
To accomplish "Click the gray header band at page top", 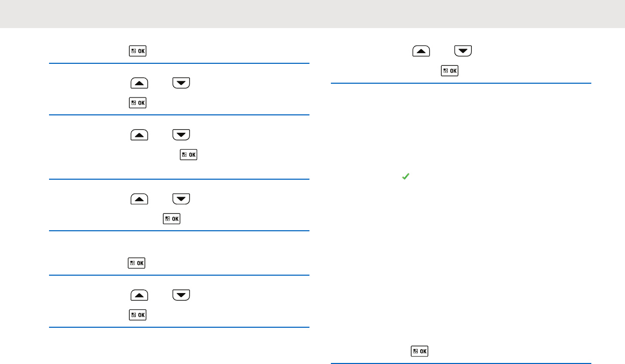I will point(312,14).
